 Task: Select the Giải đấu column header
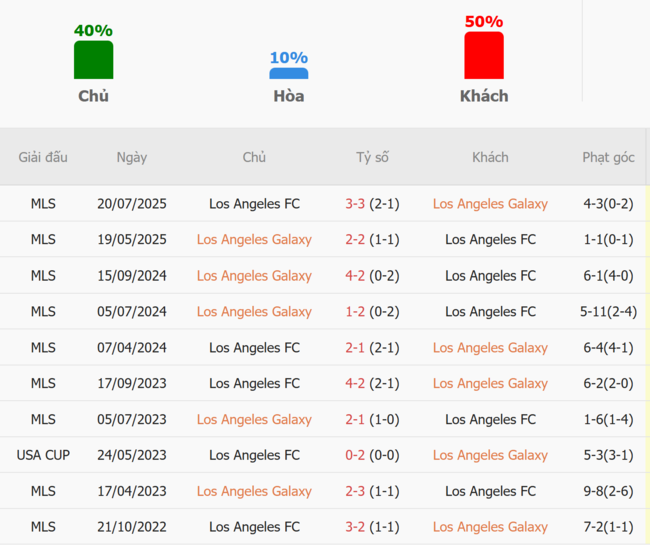(43, 158)
